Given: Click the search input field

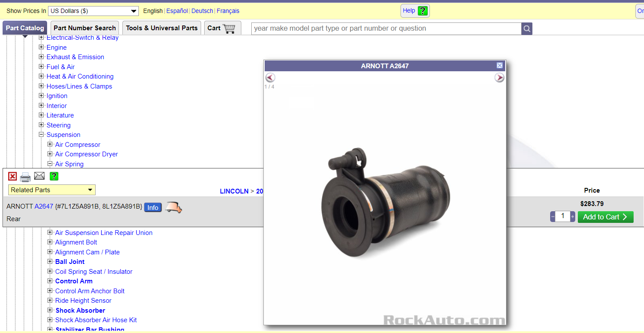Looking at the screenshot, I should [386, 29].
